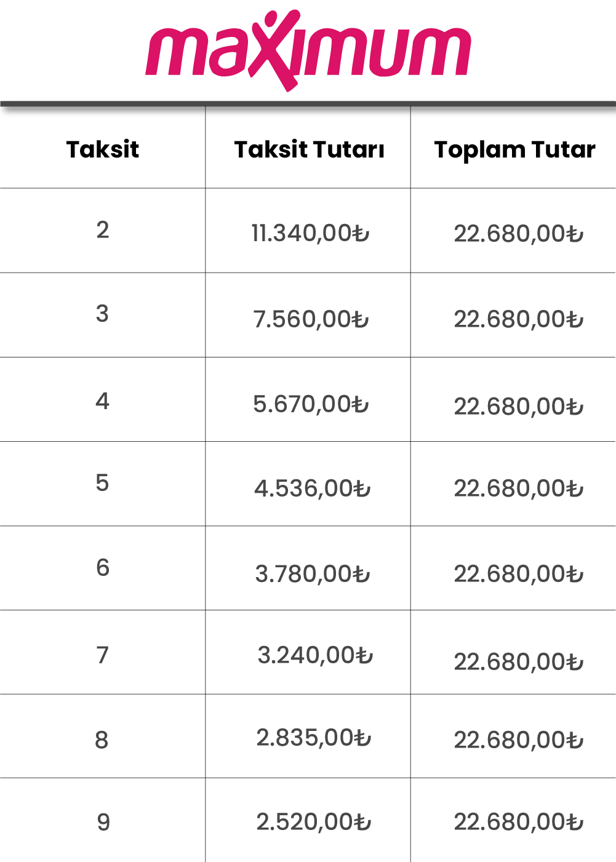Choose installment count 7

click(x=103, y=655)
